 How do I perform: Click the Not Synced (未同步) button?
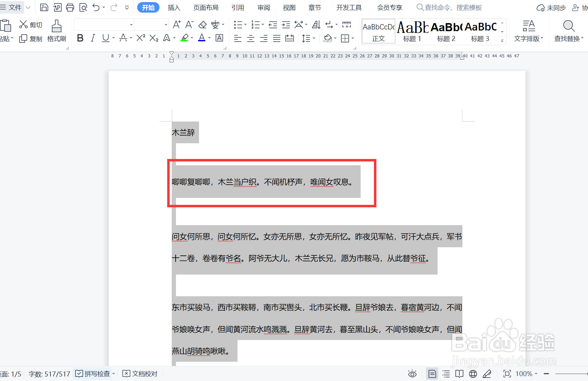coord(551,8)
